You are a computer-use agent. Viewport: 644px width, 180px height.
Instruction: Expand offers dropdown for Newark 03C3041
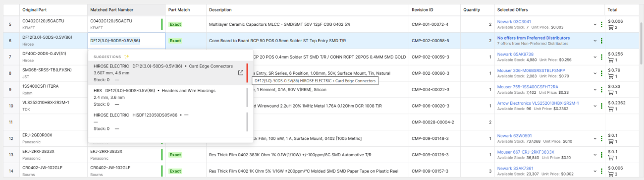595,24
